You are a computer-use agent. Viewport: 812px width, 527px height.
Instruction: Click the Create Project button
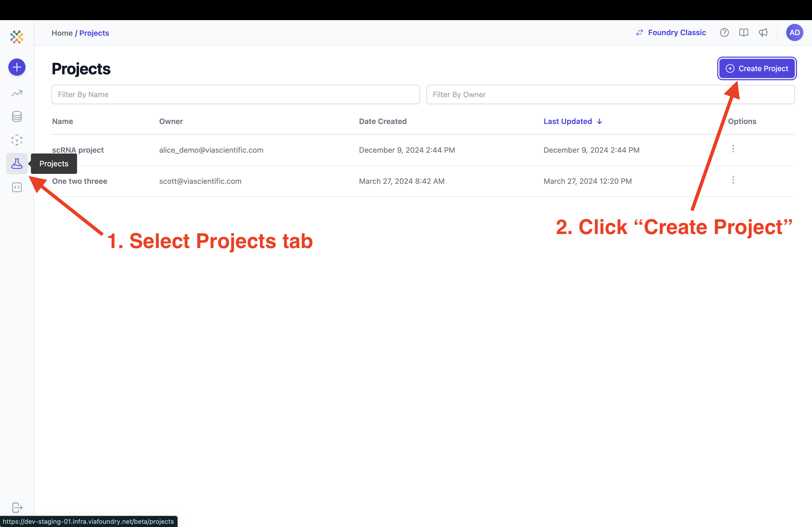(757, 68)
